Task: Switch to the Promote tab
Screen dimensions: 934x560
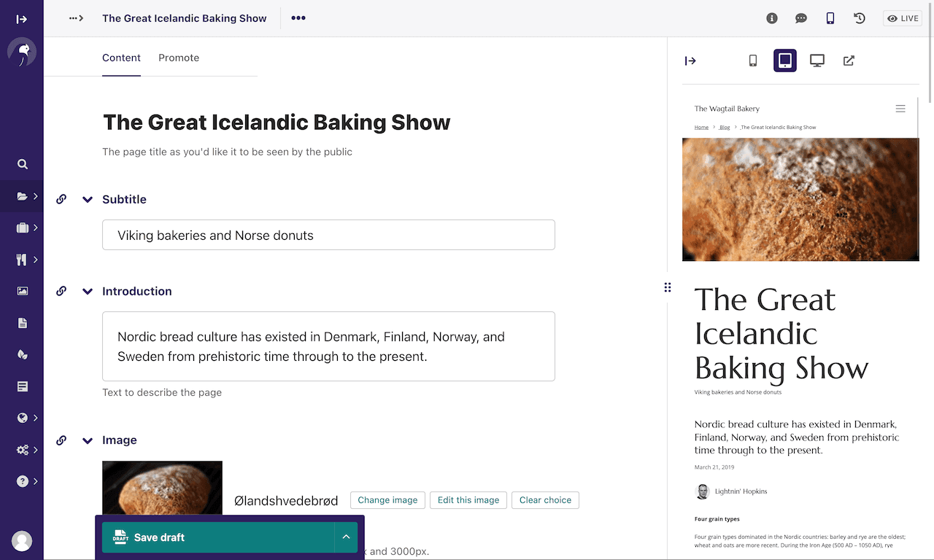Action: 179,58
